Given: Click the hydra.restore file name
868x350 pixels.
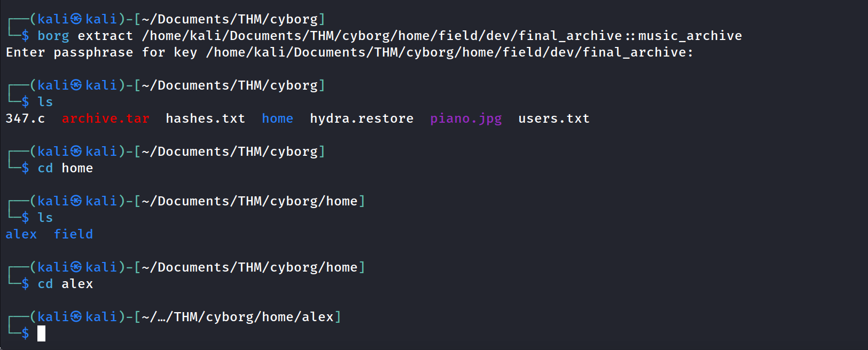Looking at the screenshot, I should (x=362, y=118).
